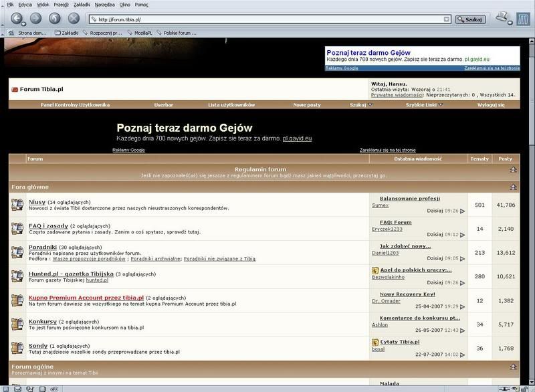This screenshot has width=535, height=392.
Task: Open the Pomoc menu
Action: point(141,5)
